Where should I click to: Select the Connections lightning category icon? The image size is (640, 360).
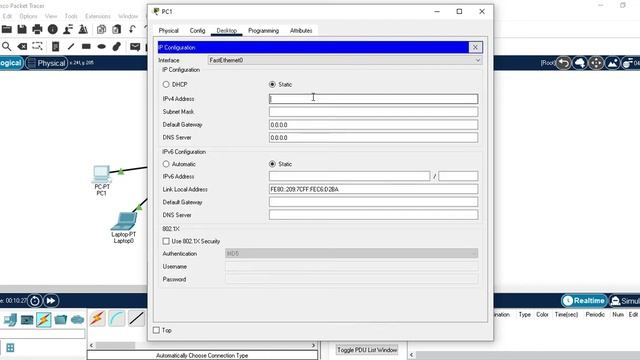44,319
